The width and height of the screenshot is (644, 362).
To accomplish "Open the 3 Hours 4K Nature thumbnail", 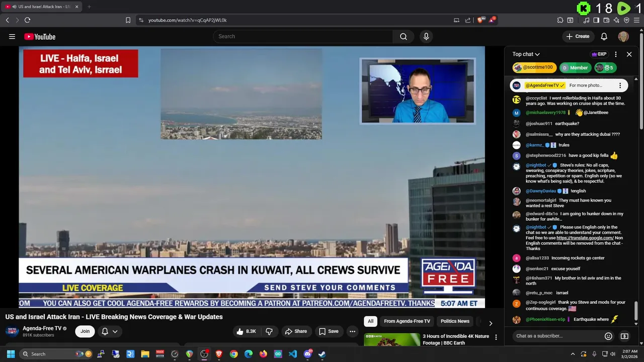I will (392, 340).
